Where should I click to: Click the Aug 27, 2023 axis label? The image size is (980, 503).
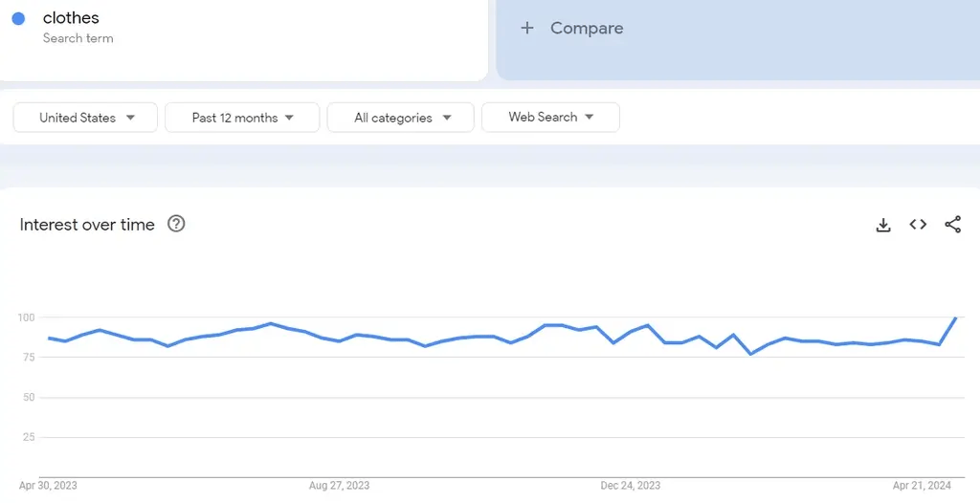(x=340, y=486)
